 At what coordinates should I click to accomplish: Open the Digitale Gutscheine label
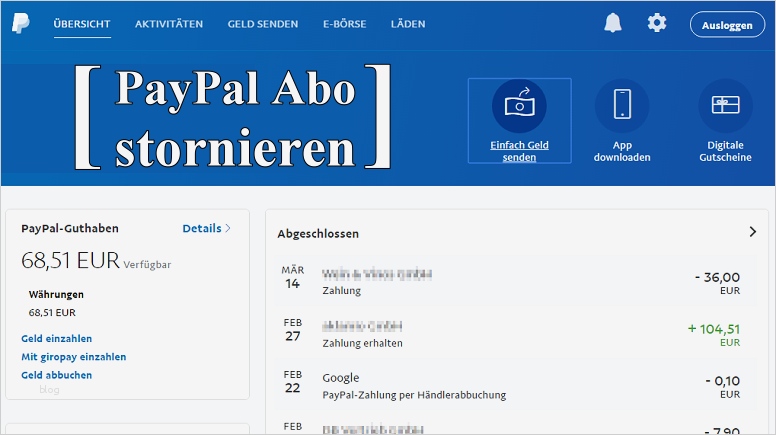click(x=726, y=151)
